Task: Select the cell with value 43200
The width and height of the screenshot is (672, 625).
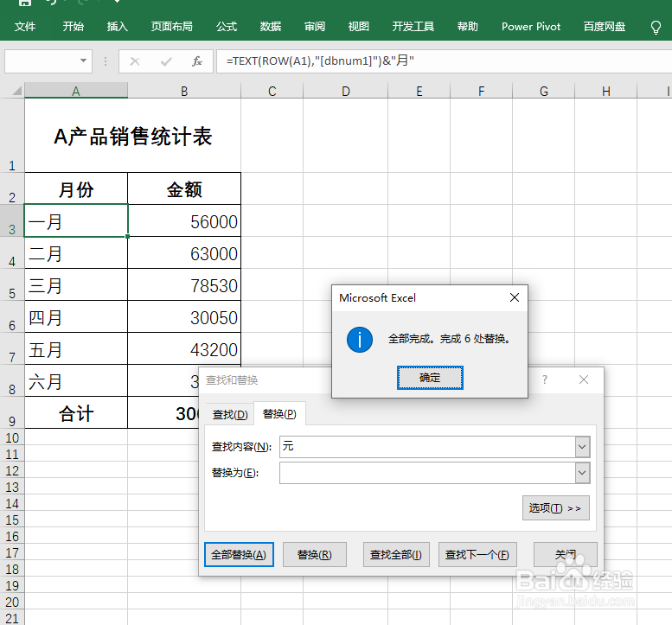Action: [x=184, y=348]
